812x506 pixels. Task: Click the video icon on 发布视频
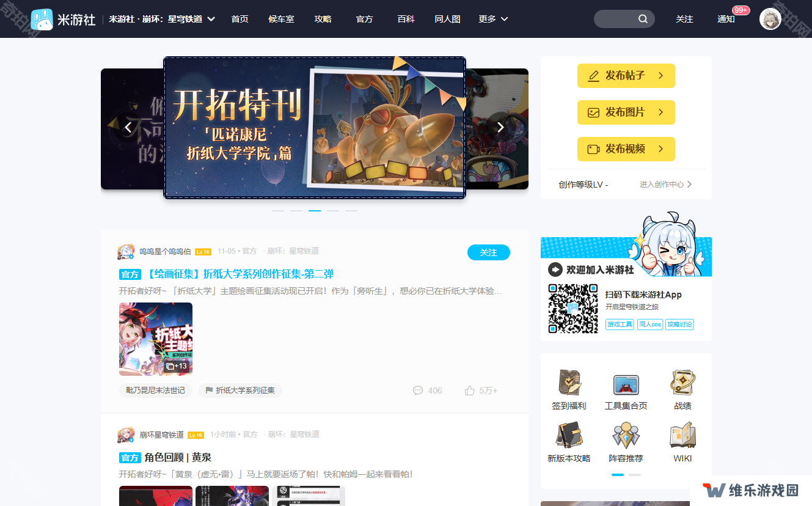click(x=593, y=149)
